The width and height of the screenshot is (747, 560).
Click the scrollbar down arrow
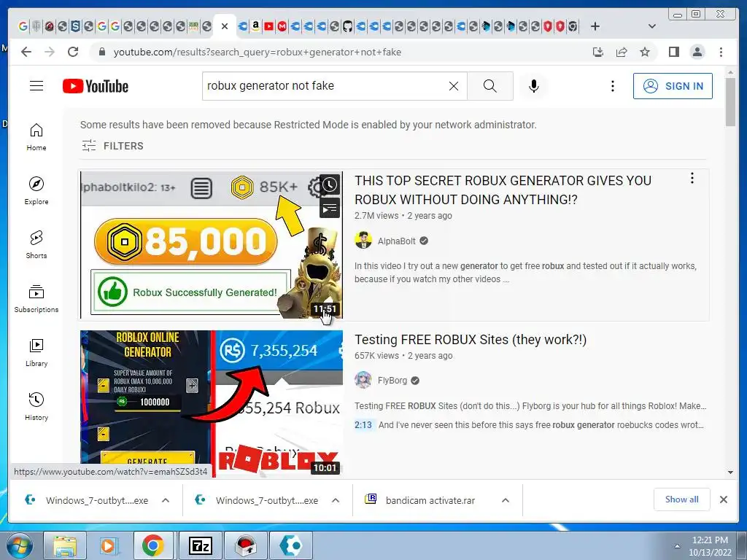[x=730, y=472]
